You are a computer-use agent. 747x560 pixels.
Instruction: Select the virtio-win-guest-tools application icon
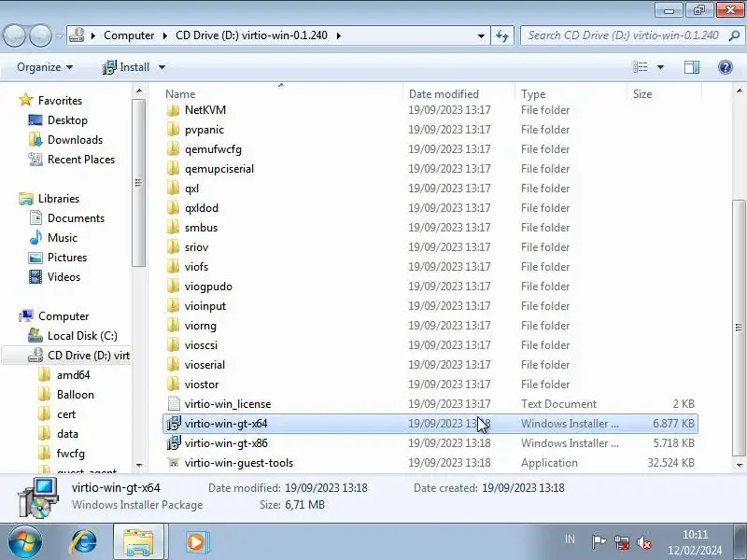pos(174,462)
